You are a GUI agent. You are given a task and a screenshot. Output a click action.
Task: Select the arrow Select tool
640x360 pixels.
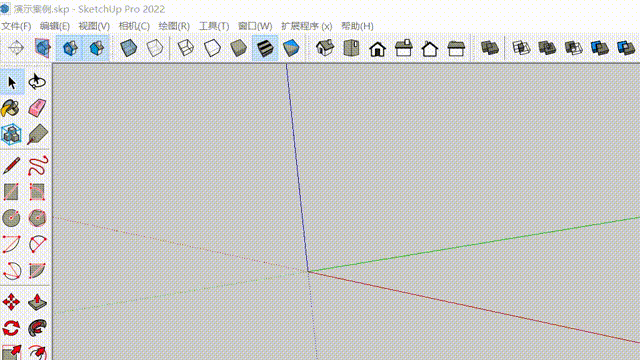[x=12, y=82]
